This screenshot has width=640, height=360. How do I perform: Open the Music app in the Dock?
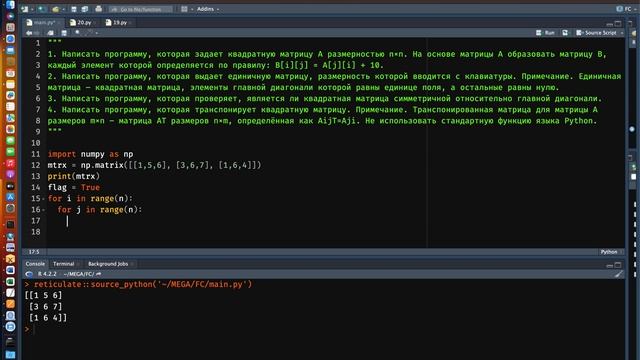coord(10,163)
